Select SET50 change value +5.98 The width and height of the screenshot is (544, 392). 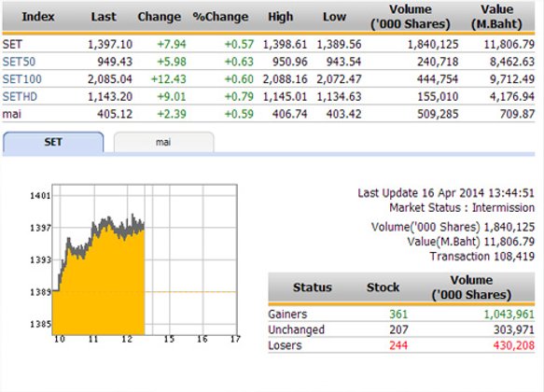pos(172,62)
